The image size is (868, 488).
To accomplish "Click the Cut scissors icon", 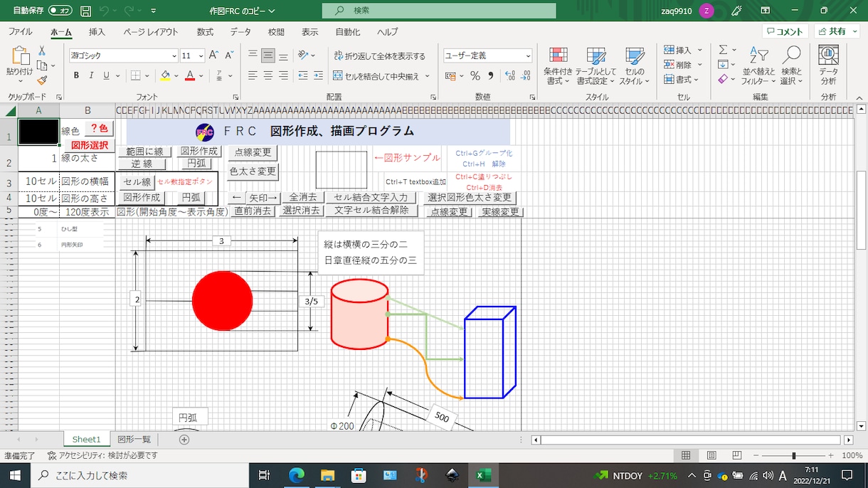I will [x=42, y=51].
